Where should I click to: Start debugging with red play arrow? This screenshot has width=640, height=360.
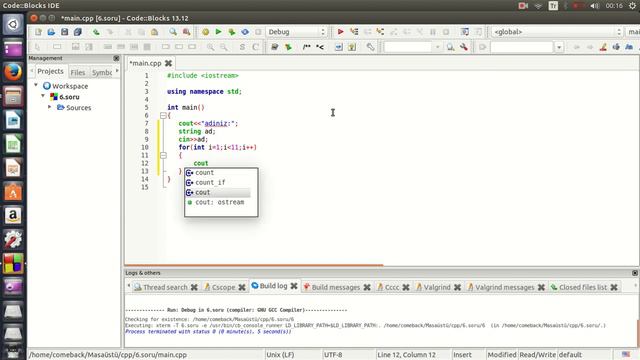point(340,32)
